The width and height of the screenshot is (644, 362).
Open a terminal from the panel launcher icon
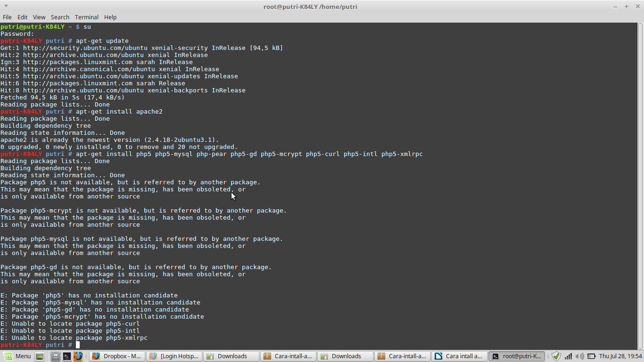[67, 356]
